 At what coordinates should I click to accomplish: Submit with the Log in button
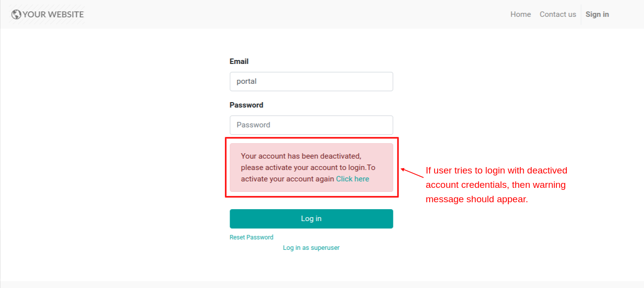(x=311, y=219)
